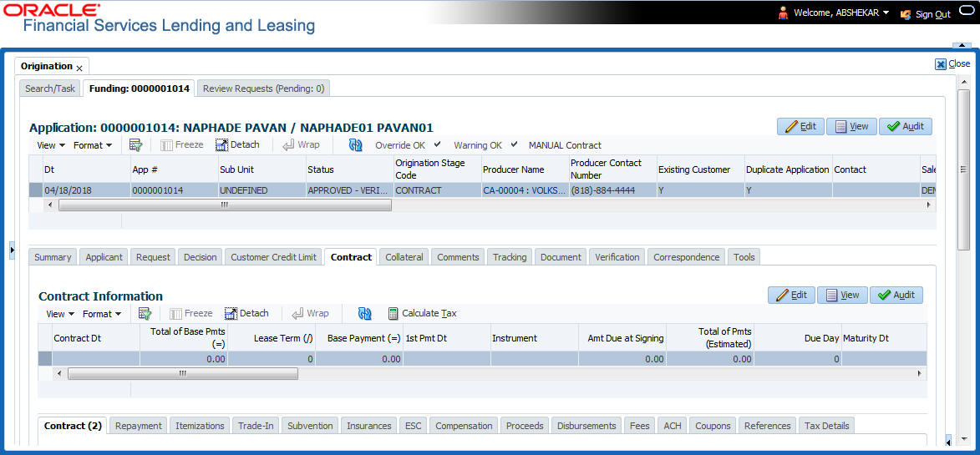Open the Comments tab
Image resolution: width=980 pixels, height=455 pixels.
point(458,256)
